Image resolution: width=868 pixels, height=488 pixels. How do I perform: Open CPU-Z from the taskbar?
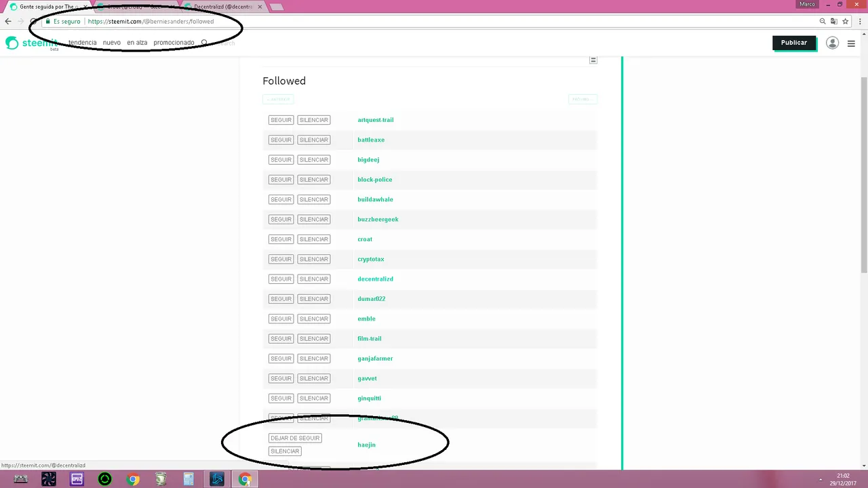77,479
